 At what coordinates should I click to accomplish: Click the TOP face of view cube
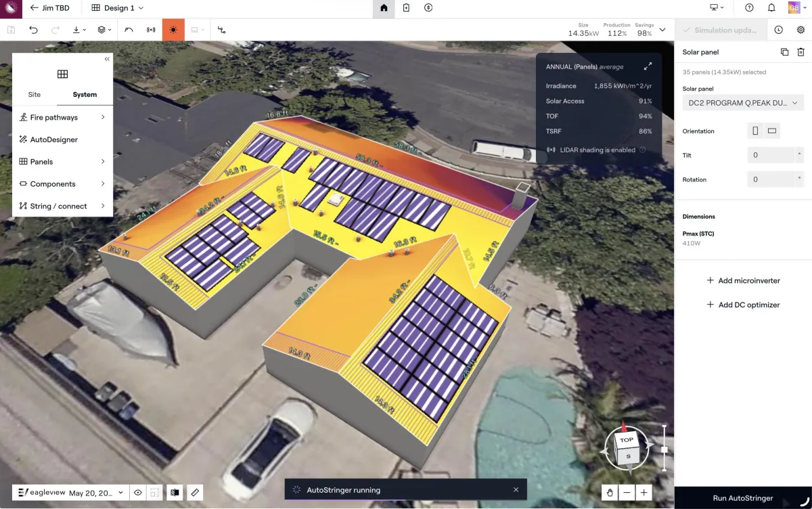pyautogui.click(x=627, y=439)
